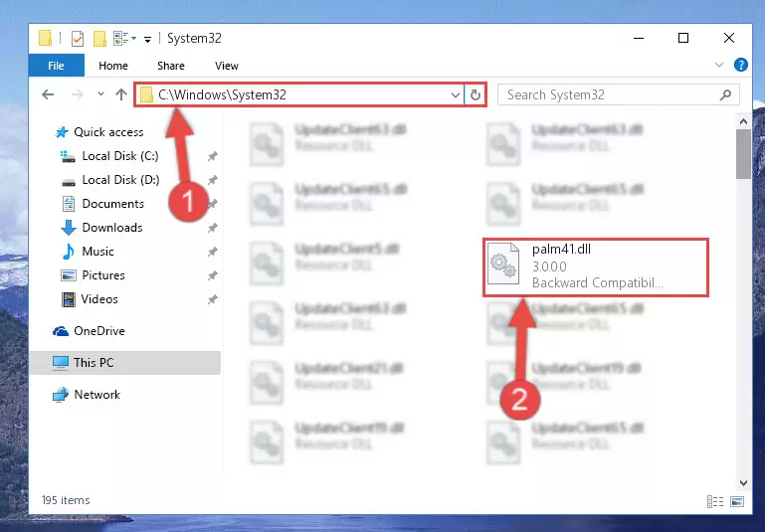The image size is (765, 532).
Task: Open the File tab
Action: (x=56, y=66)
